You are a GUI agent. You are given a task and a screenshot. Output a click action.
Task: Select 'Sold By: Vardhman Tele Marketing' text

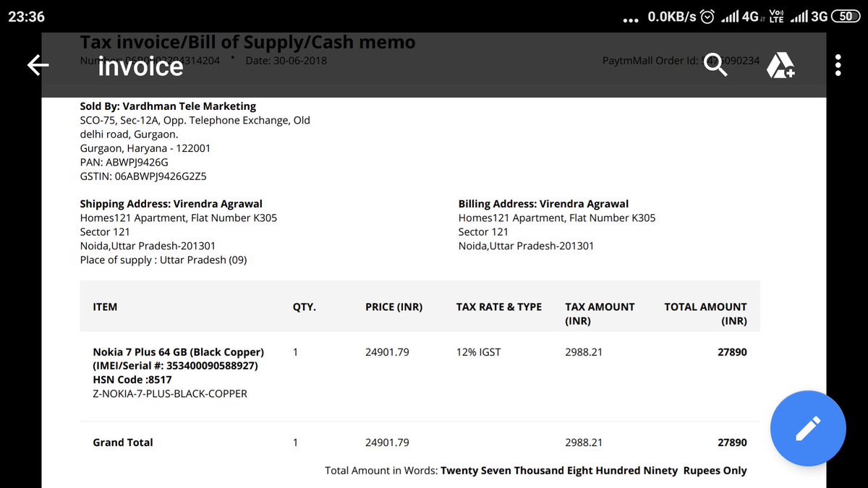168,106
